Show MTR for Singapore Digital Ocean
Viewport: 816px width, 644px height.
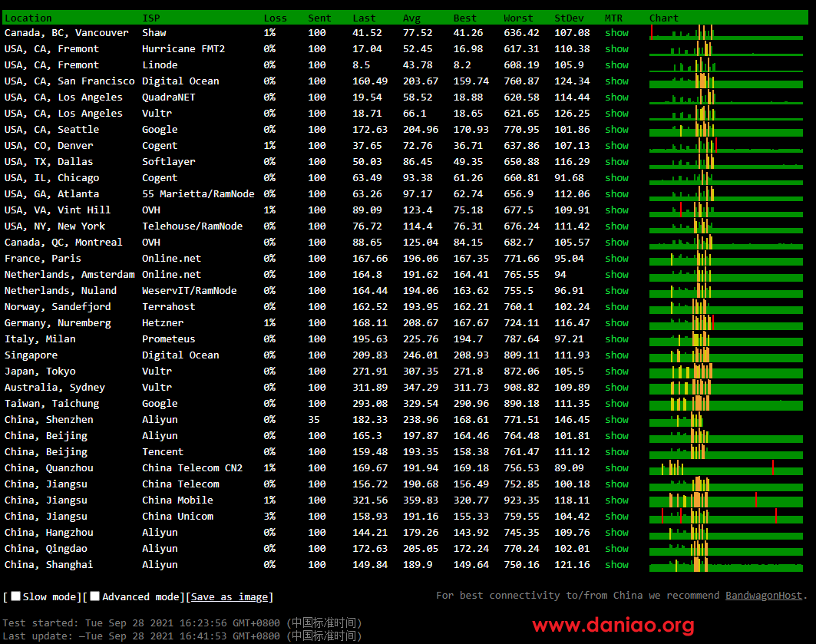616,355
